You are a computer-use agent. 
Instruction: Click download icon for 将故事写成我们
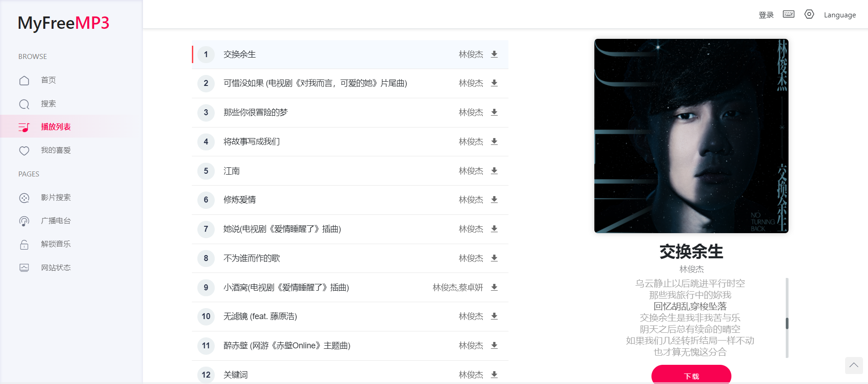[494, 142]
